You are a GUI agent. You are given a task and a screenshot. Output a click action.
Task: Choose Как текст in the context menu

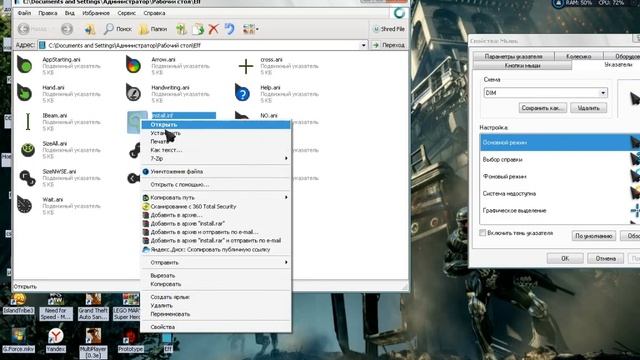coord(216,150)
